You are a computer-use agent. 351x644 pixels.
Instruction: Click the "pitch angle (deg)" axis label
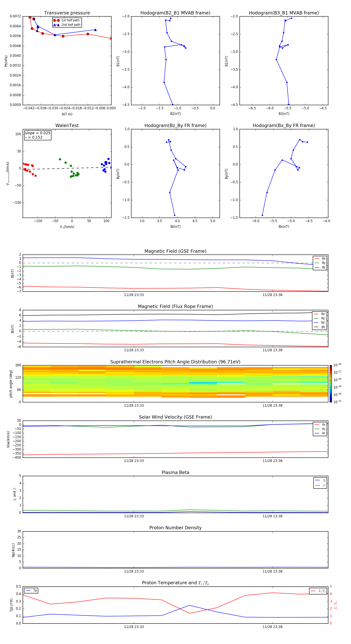click(x=11, y=384)
